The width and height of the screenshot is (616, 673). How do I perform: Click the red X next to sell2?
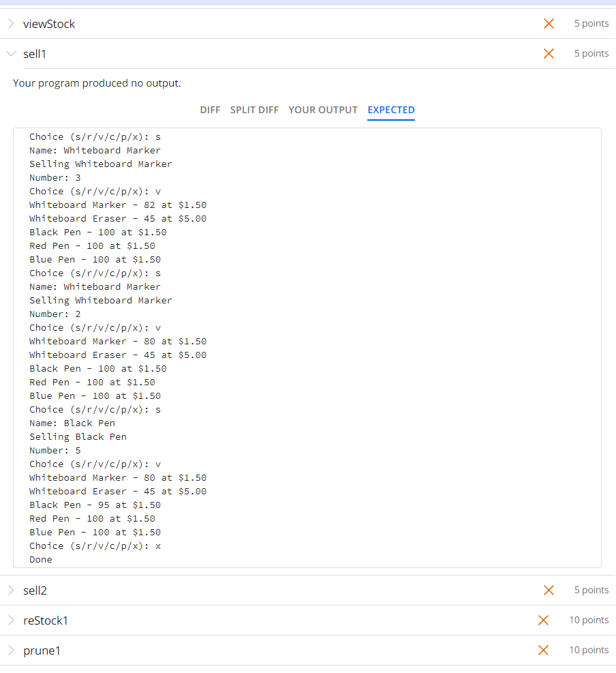click(x=549, y=590)
